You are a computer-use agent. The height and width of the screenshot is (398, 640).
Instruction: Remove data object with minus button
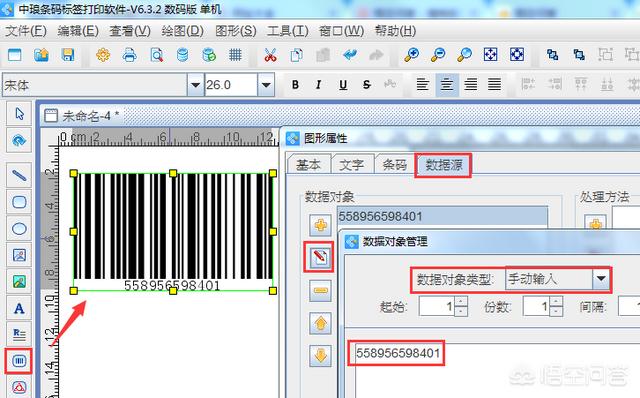pyautogui.click(x=320, y=290)
